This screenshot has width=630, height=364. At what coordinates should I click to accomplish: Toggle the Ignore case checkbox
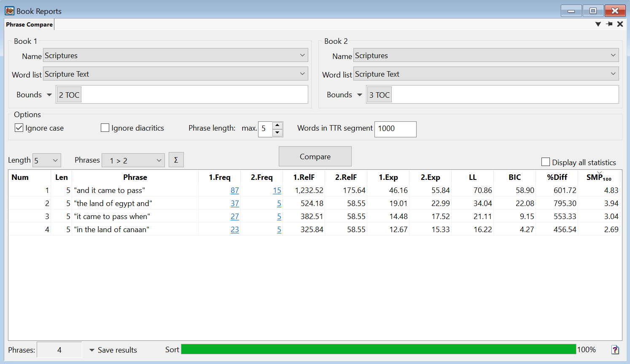(x=19, y=128)
